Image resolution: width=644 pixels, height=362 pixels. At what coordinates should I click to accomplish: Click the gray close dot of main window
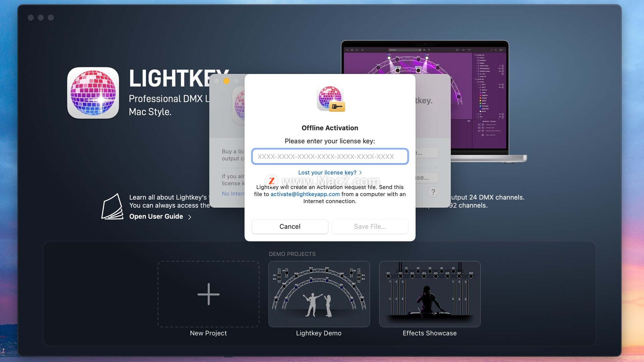pos(31,17)
